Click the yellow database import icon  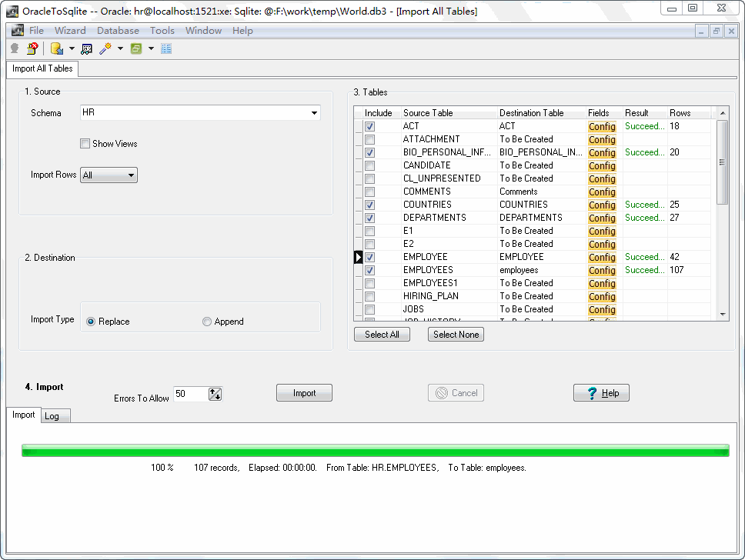click(57, 48)
